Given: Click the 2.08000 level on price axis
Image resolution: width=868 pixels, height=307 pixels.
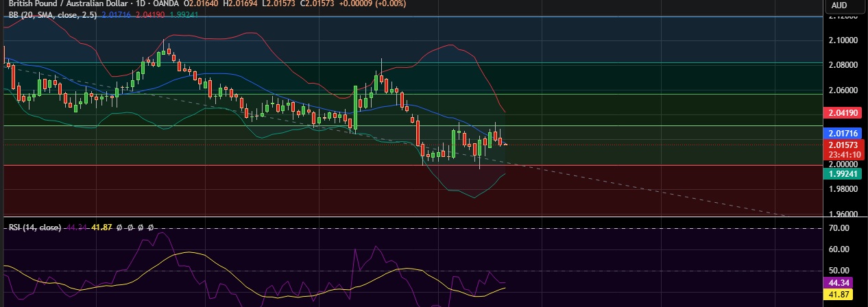Looking at the screenshot, I should [843, 65].
